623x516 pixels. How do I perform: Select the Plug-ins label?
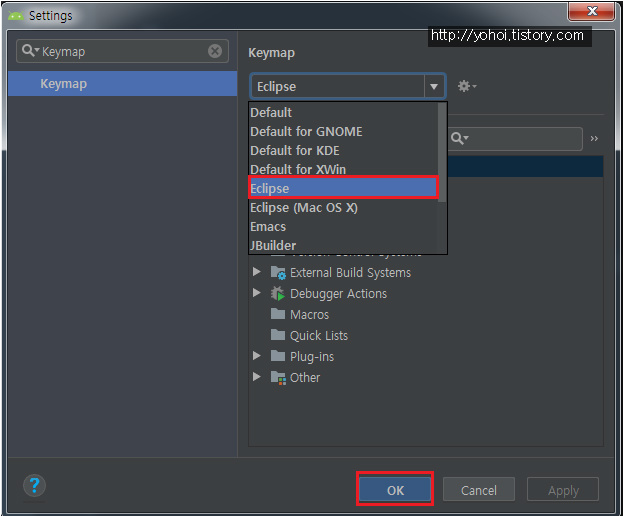point(312,356)
